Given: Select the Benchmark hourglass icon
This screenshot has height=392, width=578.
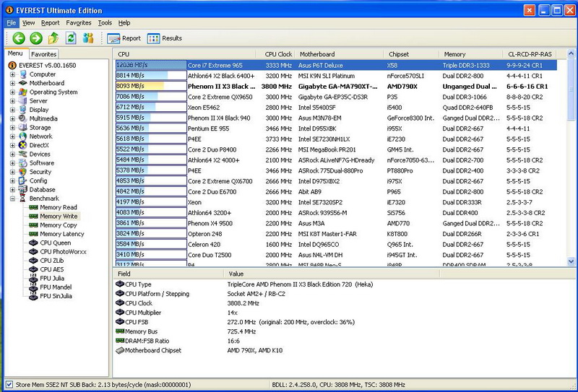Looking at the screenshot, I should 23,199.
